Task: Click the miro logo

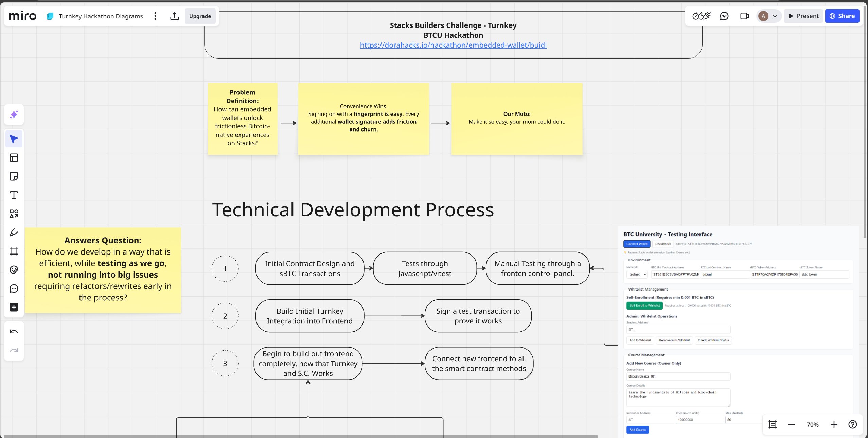Action: coord(22,16)
